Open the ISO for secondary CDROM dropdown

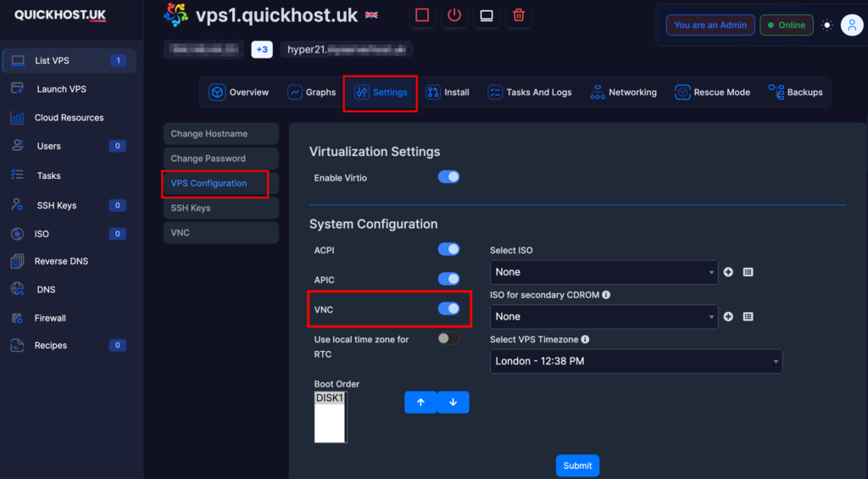(604, 317)
